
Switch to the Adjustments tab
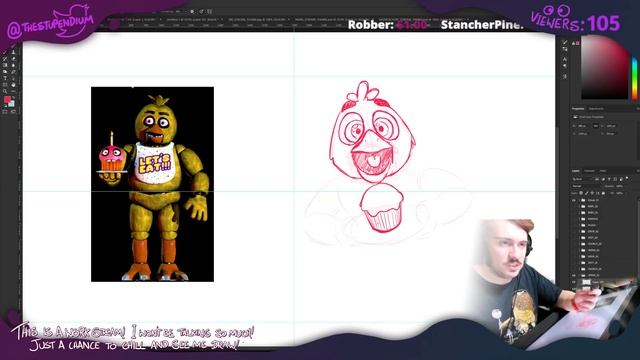point(596,109)
